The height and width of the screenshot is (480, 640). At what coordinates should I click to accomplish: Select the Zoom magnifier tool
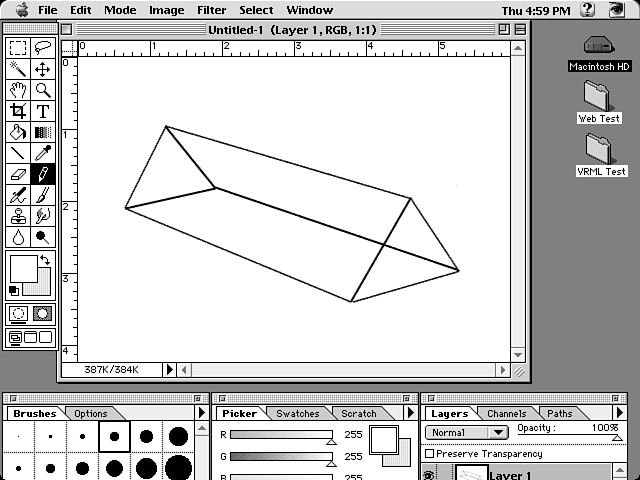tap(43, 90)
